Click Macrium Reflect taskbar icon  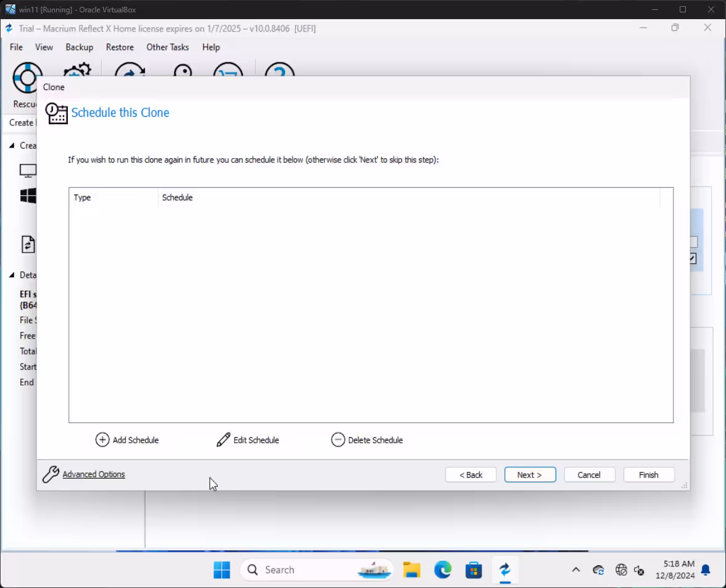(505, 570)
